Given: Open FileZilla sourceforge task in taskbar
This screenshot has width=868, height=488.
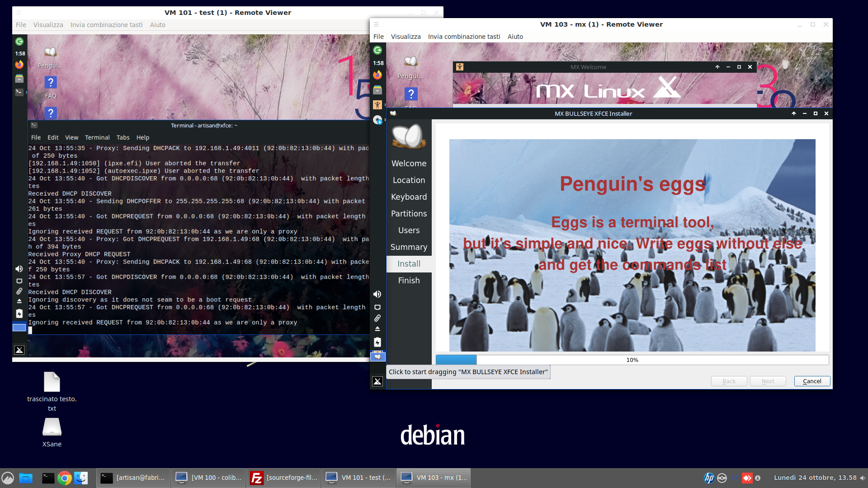Looking at the screenshot, I should 284,478.
